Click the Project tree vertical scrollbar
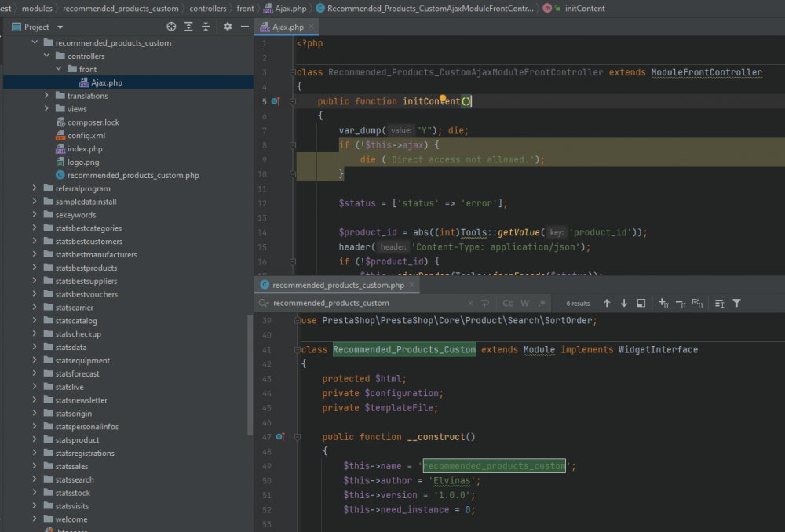Screen dimensions: 785x532 point(250,377)
